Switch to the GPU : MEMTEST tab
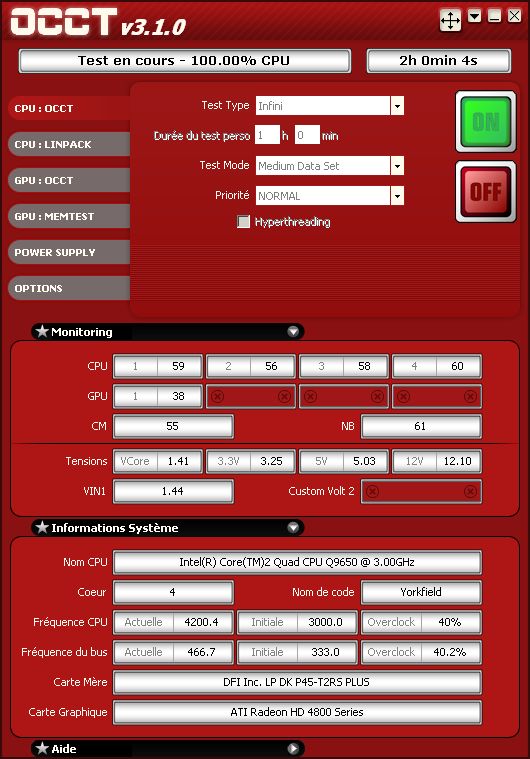The width and height of the screenshot is (530, 759). [69, 216]
